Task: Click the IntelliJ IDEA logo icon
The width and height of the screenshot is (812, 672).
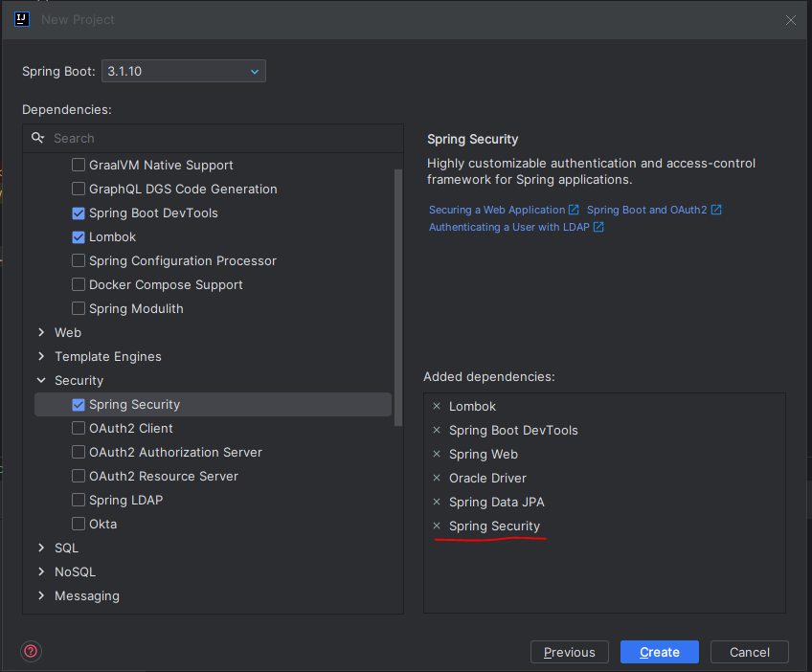Action: (22, 19)
